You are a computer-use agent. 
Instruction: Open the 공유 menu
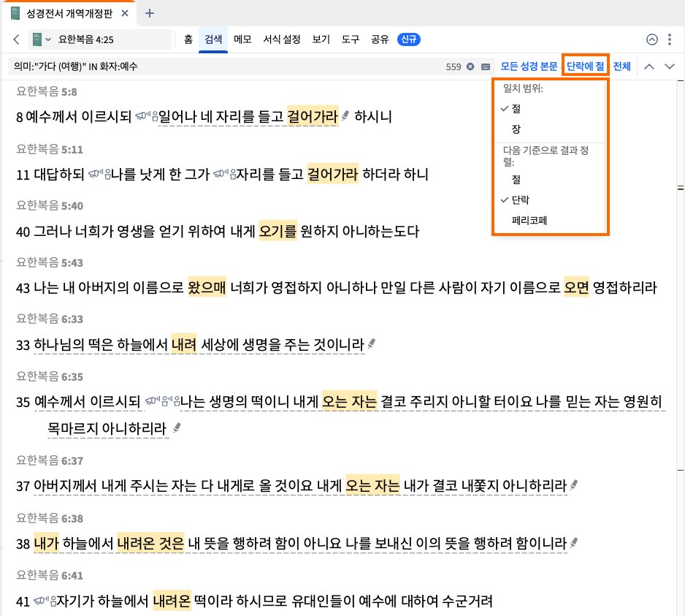click(x=380, y=39)
